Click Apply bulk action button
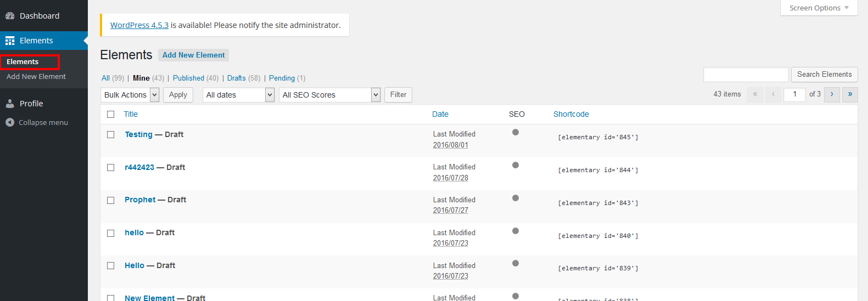This screenshot has height=301, width=868. coord(178,95)
